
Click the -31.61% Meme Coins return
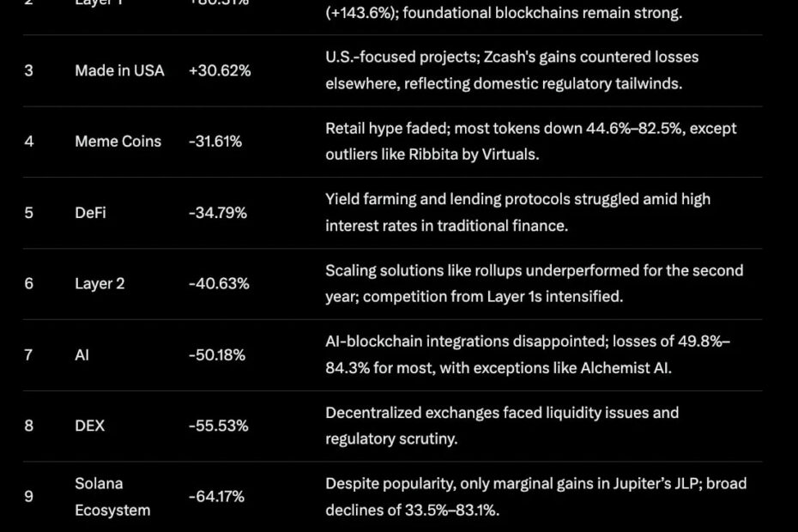215,141
